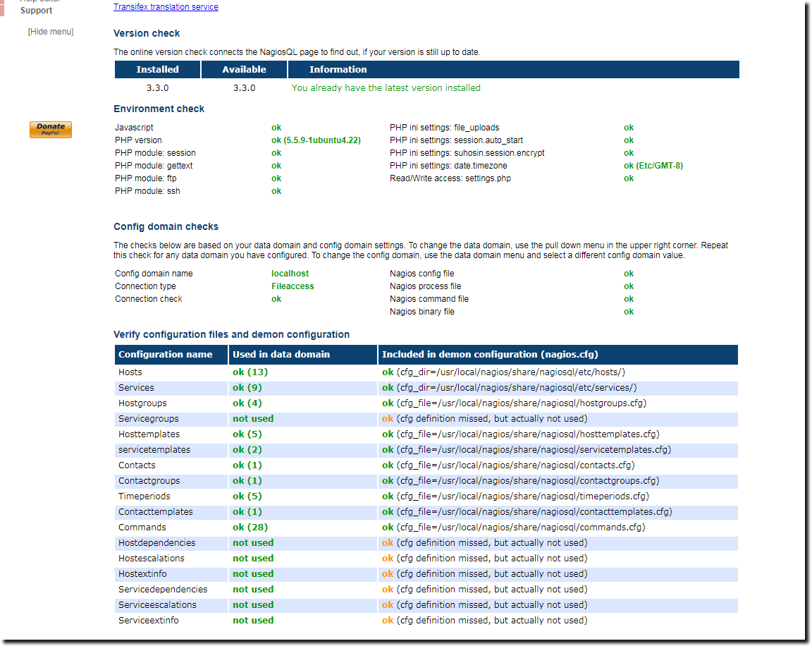Click the 'PHP module: ftp' label
This screenshot has width=812, height=646.
click(145, 178)
